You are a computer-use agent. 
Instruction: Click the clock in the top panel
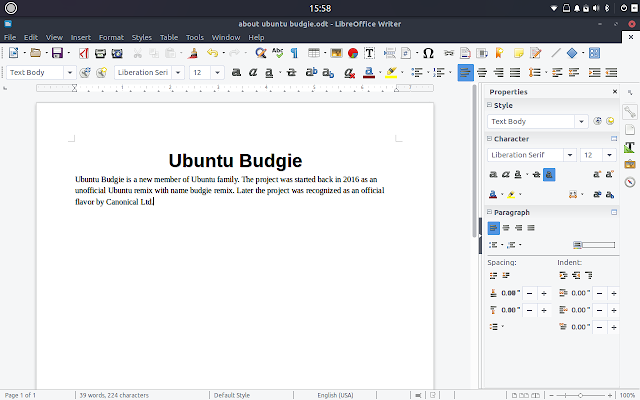pos(320,8)
